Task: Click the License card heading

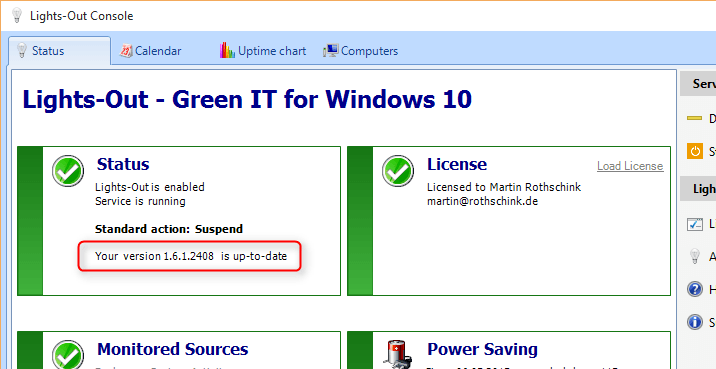Action: tap(457, 164)
